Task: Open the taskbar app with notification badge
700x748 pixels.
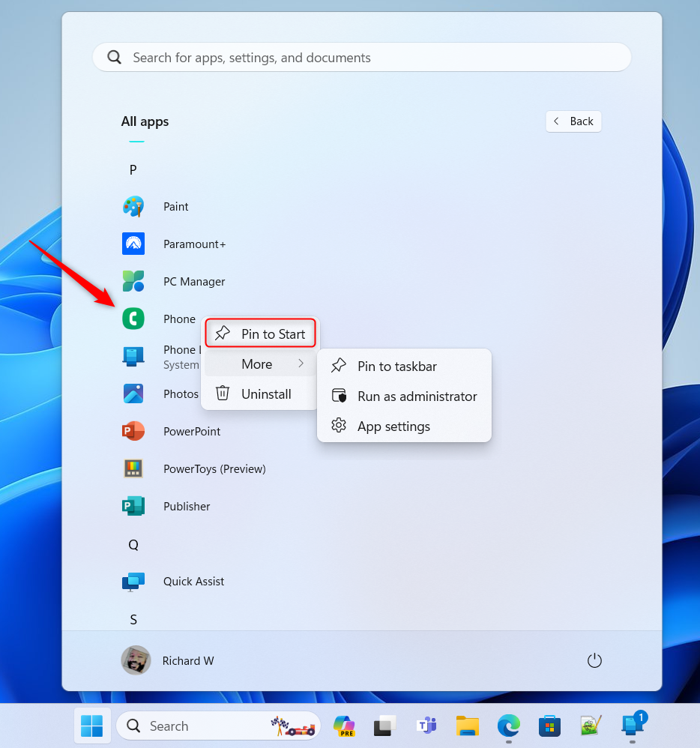Action: tap(633, 725)
